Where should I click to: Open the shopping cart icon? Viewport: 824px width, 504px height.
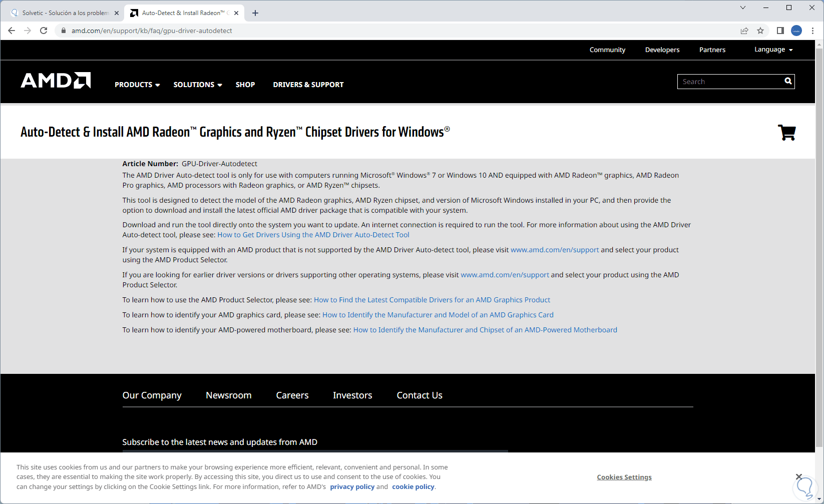(787, 133)
